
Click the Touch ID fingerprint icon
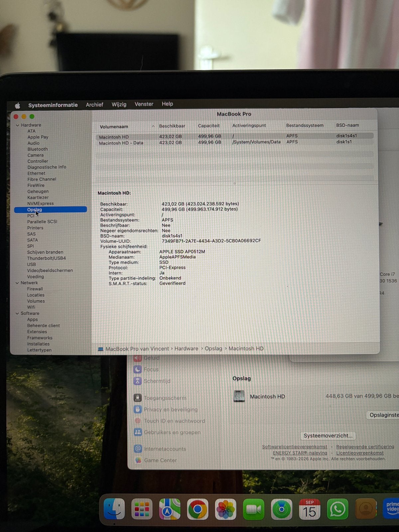tap(138, 421)
